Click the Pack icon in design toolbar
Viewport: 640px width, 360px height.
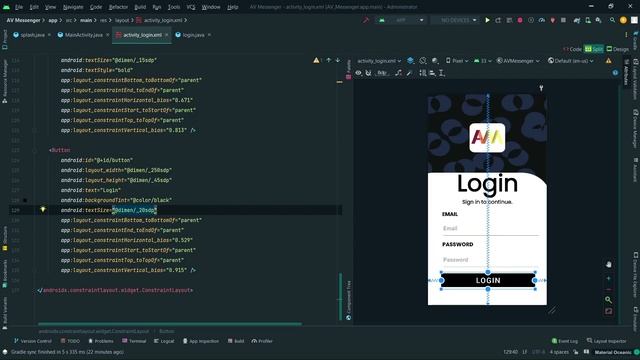pyautogui.click(x=423, y=73)
